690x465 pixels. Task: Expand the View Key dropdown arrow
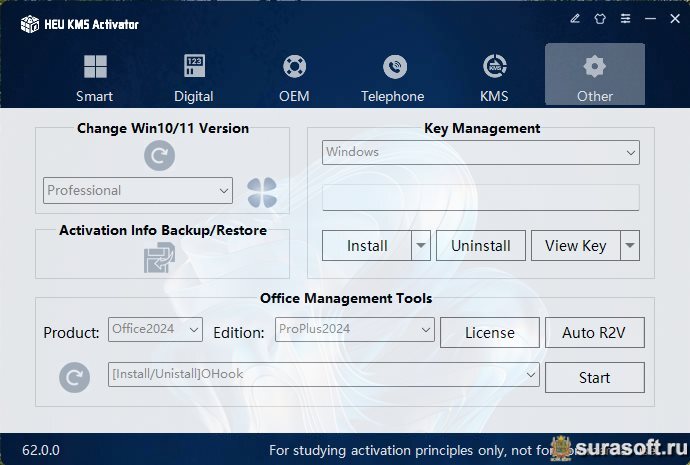tap(630, 245)
